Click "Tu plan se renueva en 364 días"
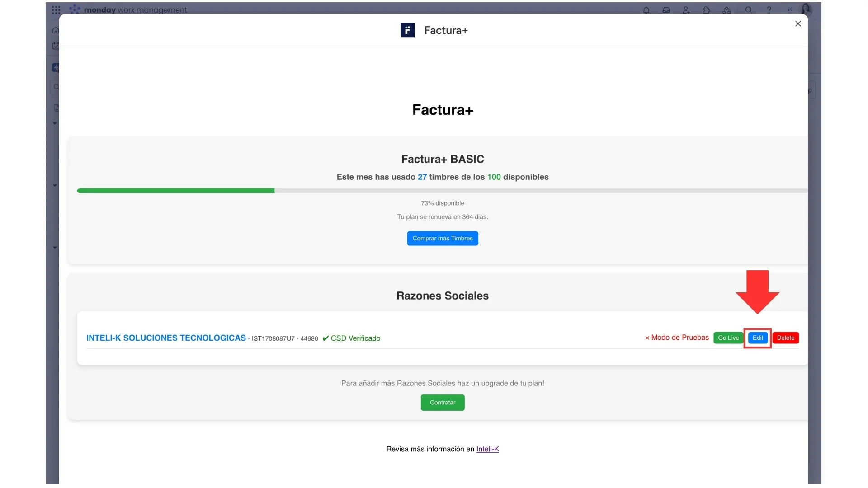Viewport: 868px width, 488px height. click(443, 217)
